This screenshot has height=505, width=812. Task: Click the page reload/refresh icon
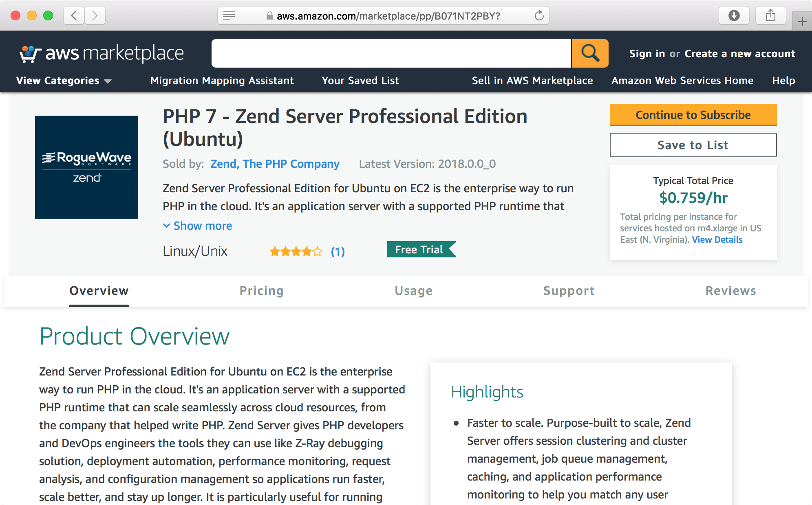pyautogui.click(x=538, y=16)
